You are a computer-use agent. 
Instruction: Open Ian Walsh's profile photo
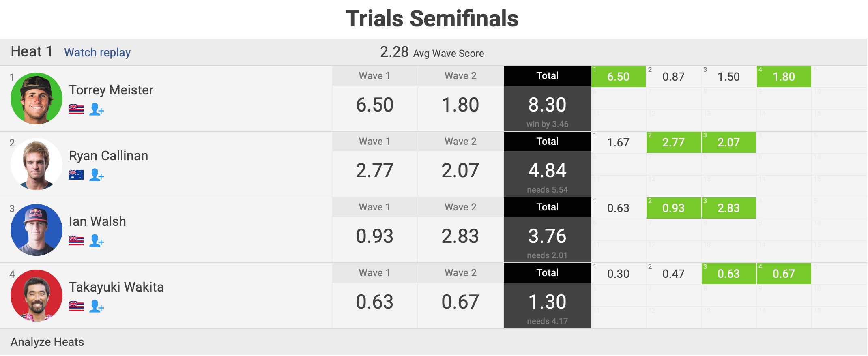coord(37,230)
